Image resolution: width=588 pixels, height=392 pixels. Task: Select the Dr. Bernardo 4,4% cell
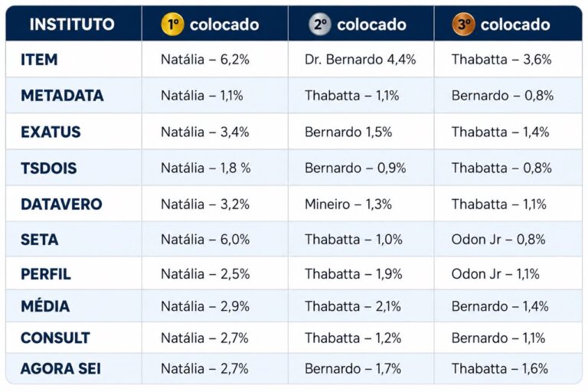pos(361,59)
